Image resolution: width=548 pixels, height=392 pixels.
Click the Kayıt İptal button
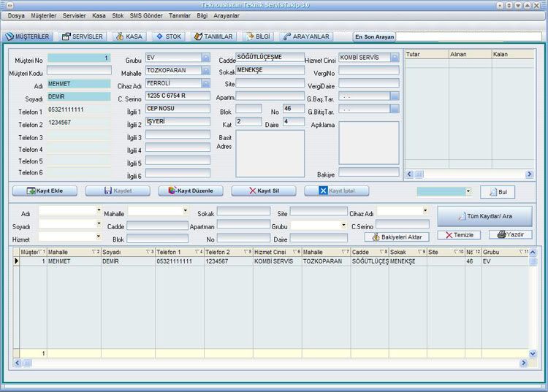337,191
